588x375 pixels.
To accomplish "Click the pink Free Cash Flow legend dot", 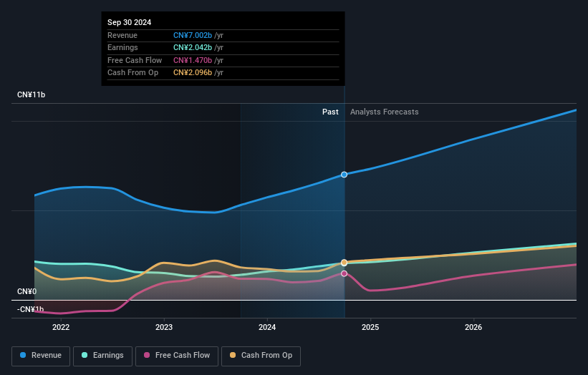I will click(147, 355).
